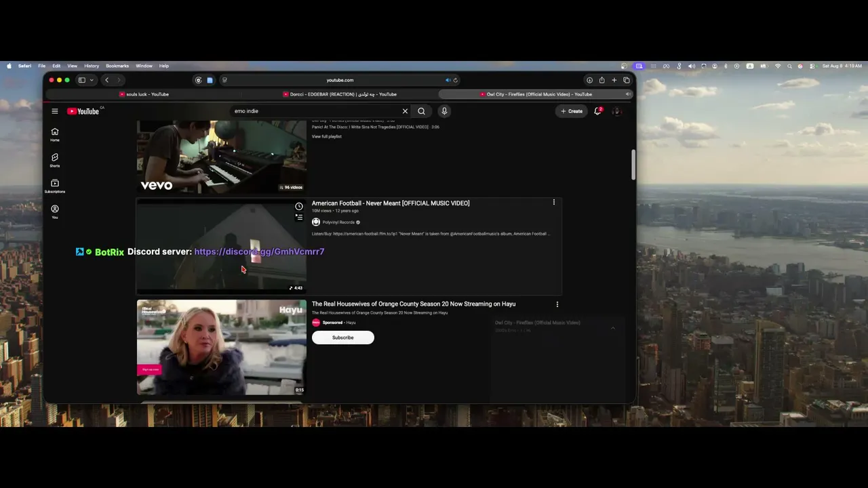Open the Edit menu

[x=56, y=66]
